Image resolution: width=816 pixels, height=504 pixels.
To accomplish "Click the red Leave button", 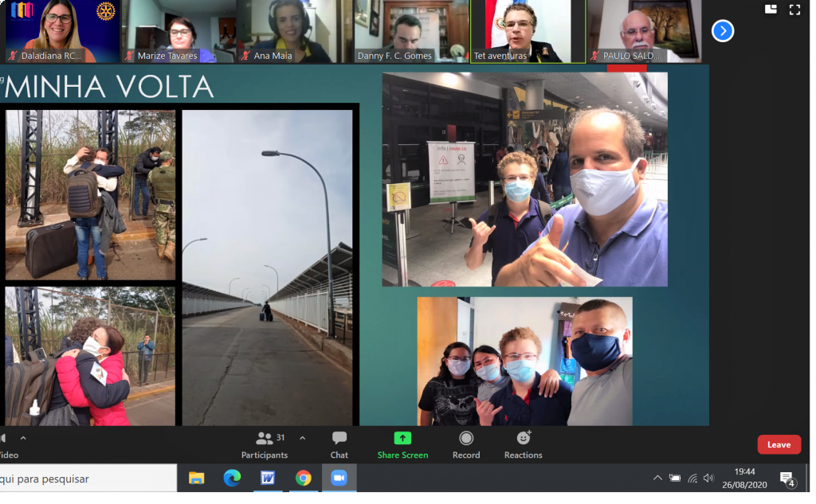I will pos(779,445).
